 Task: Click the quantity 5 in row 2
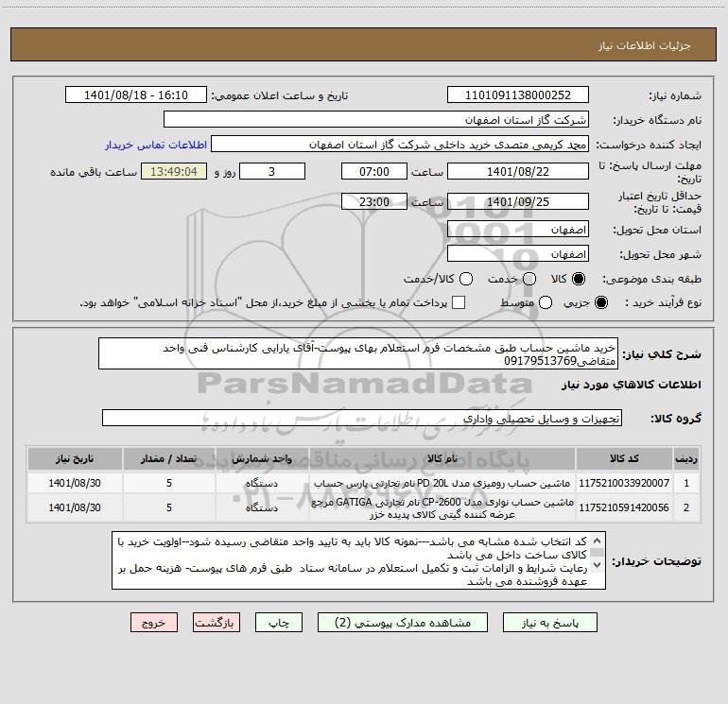click(169, 507)
